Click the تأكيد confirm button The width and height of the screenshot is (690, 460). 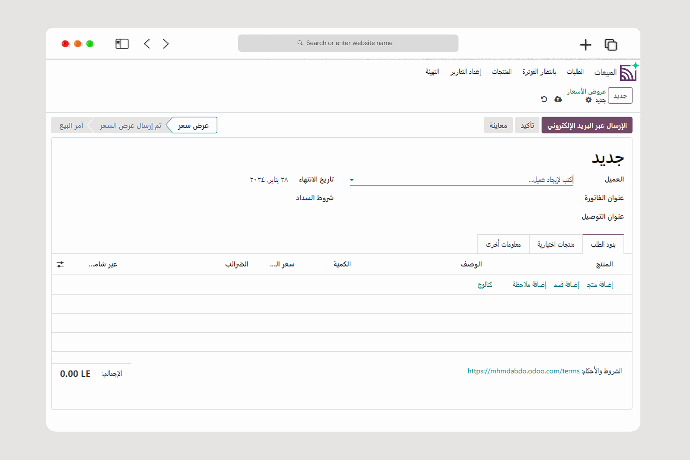[527, 126]
